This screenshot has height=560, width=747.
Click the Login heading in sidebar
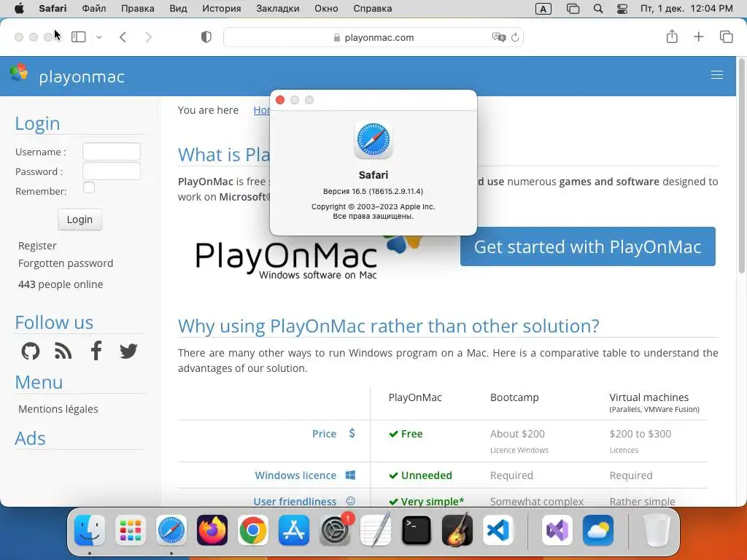point(37,123)
